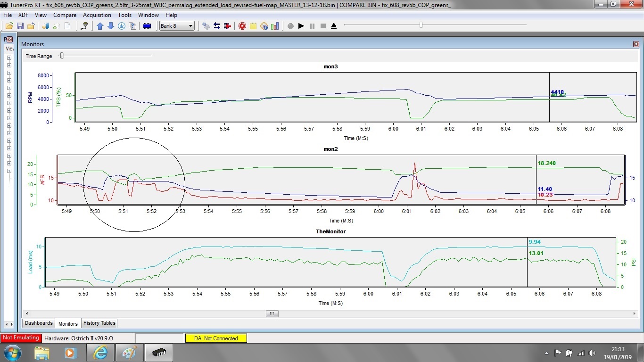Open the Windows Start menu
Screen dimensions: 644x362
(x=12, y=353)
